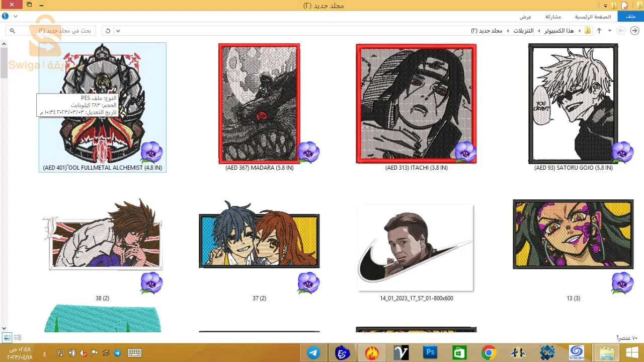Open Explorer help question mark icon
Image resolution: width=644 pixels, height=362 pixels.
click(5, 16)
